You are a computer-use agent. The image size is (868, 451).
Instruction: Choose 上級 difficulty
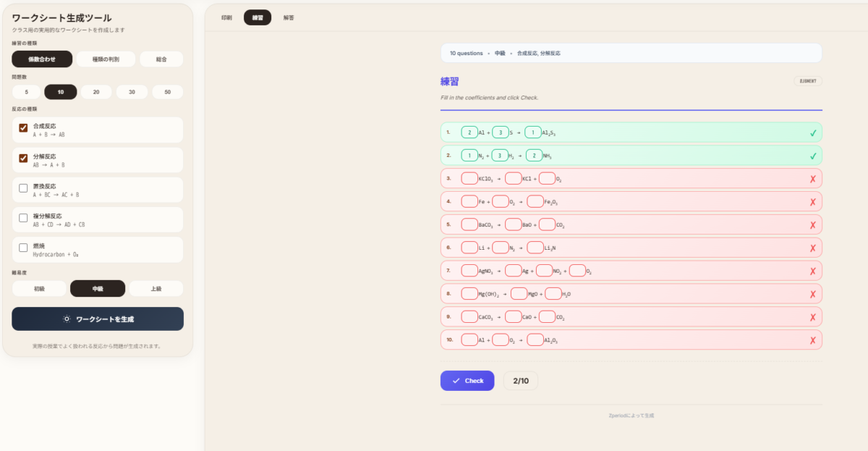tap(156, 289)
